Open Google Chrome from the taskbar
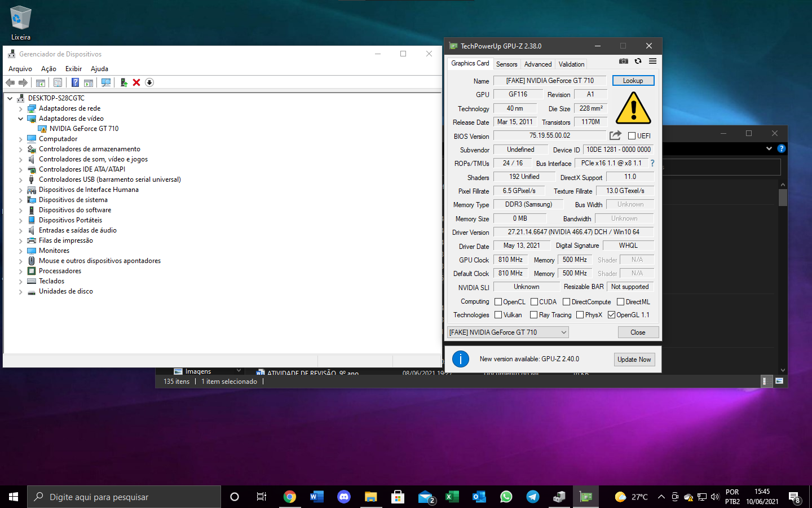812x508 pixels. click(x=290, y=497)
